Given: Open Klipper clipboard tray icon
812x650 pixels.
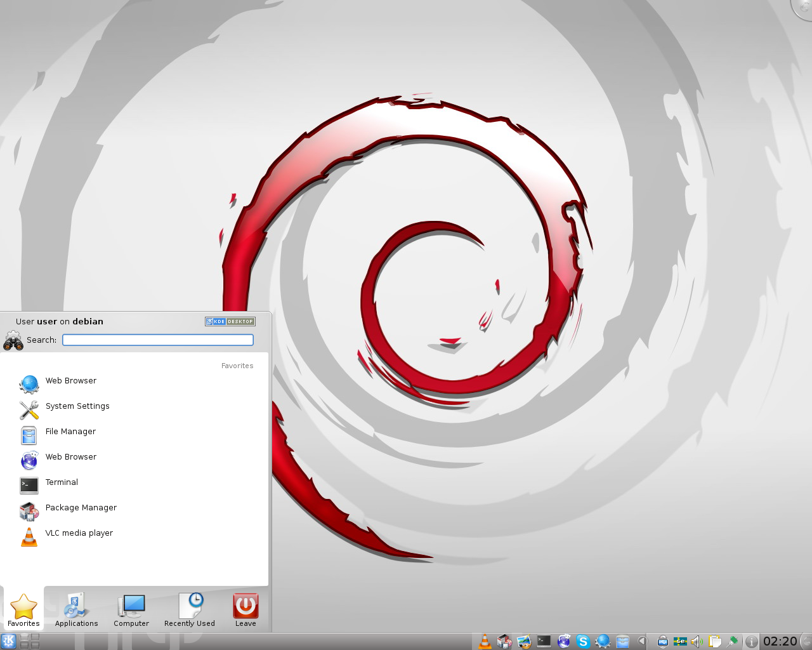Looking at the screenshot, I should 715,642.
